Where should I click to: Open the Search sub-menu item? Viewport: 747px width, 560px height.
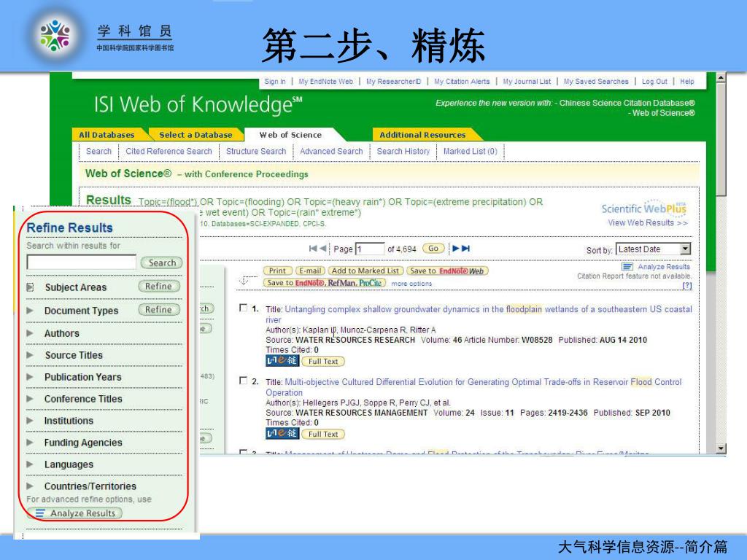[98, 151]
